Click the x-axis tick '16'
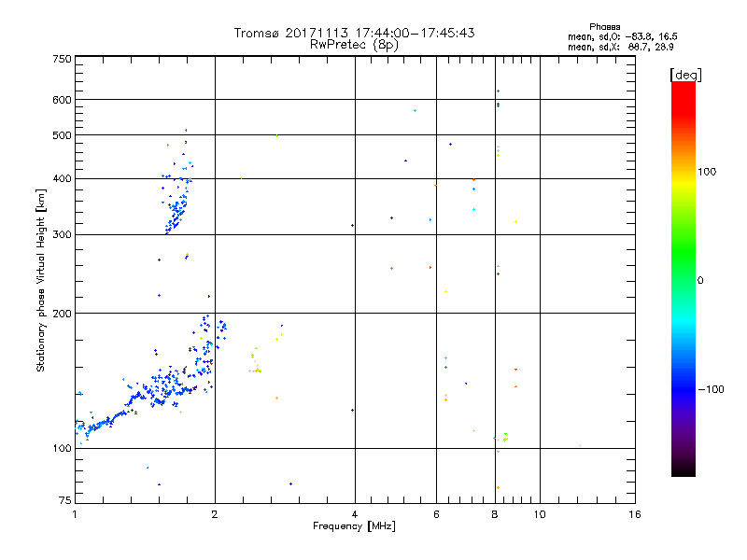 pyautogui.click(x=635, y=514)
